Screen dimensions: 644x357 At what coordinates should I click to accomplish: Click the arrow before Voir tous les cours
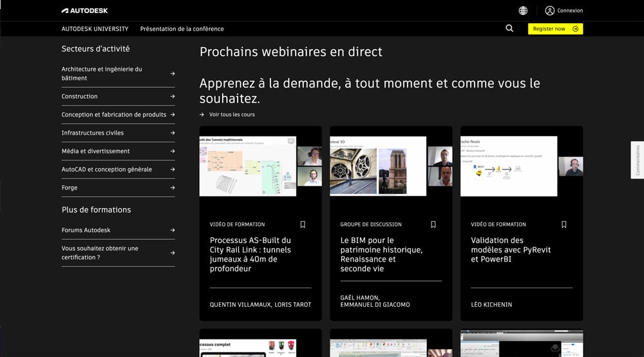point(202,115)
